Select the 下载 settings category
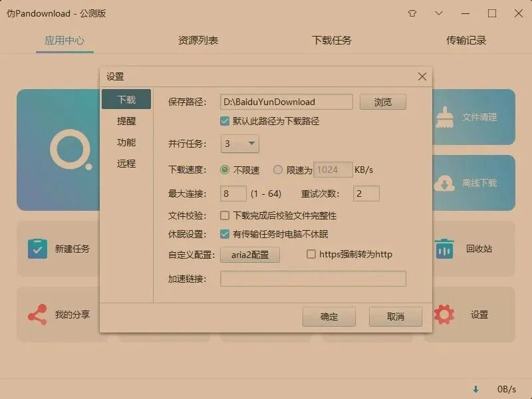The width and height of the screenshot is (532, 399). coord(126,99)
